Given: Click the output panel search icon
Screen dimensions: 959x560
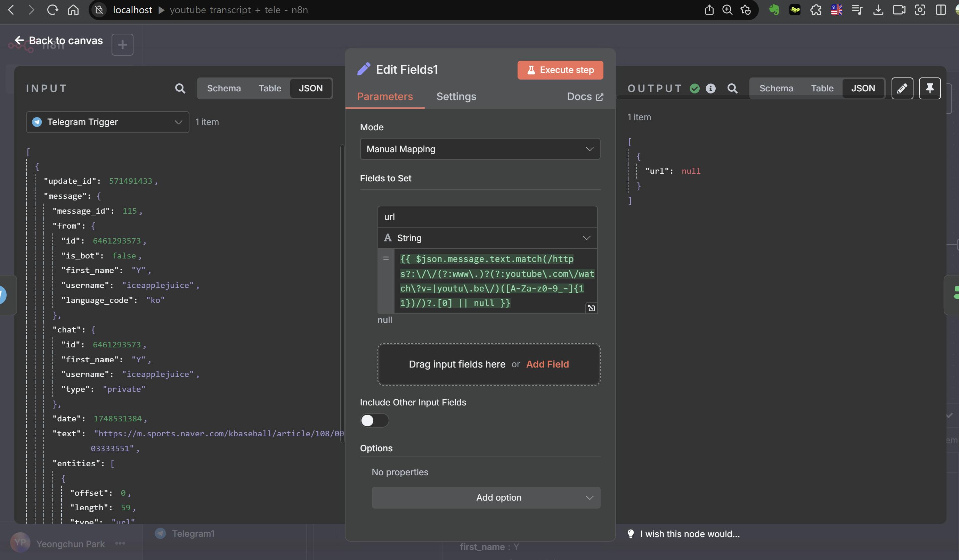Looking at the screenshot, I should (x=732, y=88).
